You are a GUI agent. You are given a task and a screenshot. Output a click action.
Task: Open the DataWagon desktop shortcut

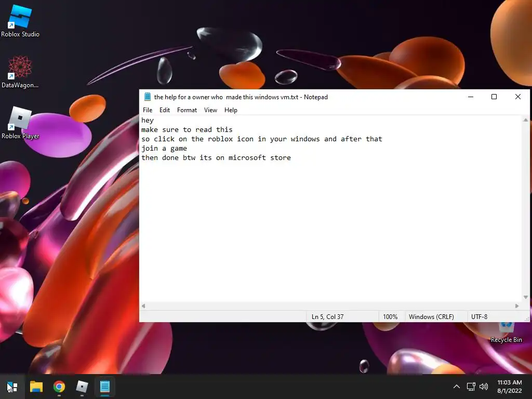coord(20,72)
